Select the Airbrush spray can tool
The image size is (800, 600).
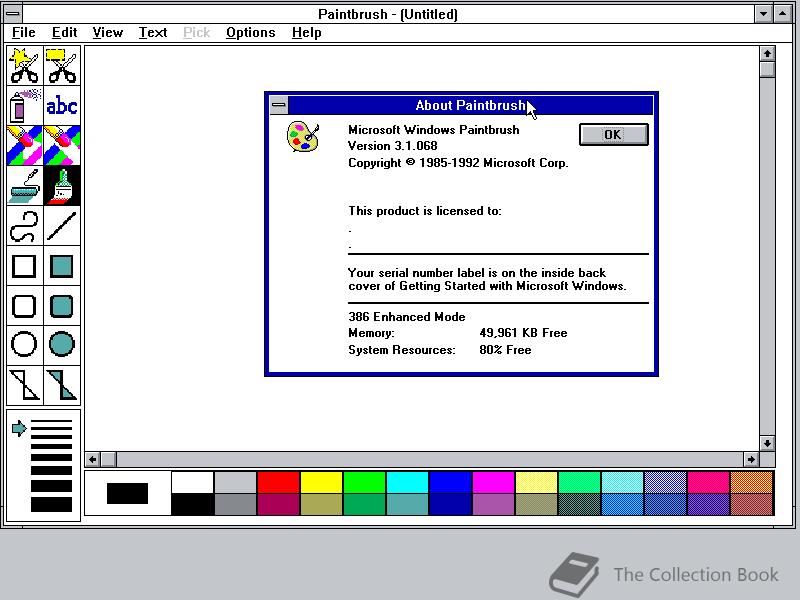pos(24,105)
